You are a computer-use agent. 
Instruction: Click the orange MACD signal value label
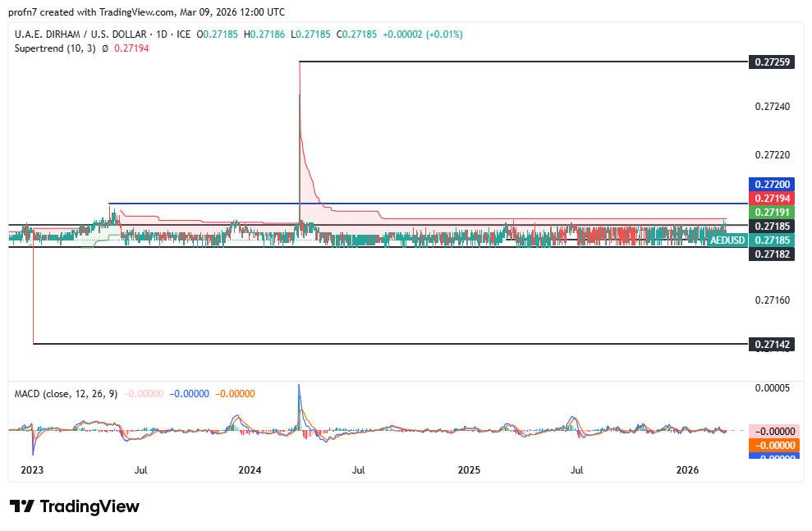(x=771, y=445)
